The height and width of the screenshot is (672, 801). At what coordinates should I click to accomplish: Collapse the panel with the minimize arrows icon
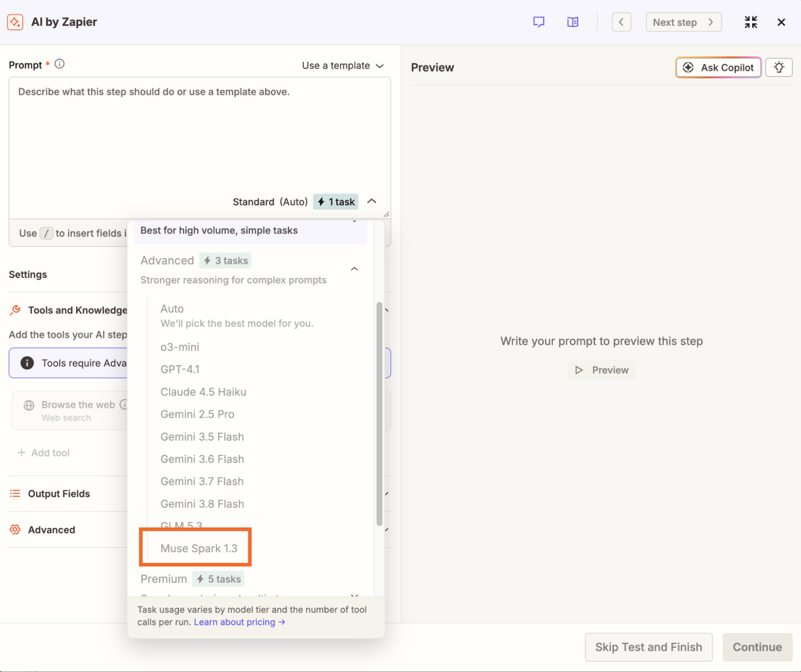[x=751, y=22]
